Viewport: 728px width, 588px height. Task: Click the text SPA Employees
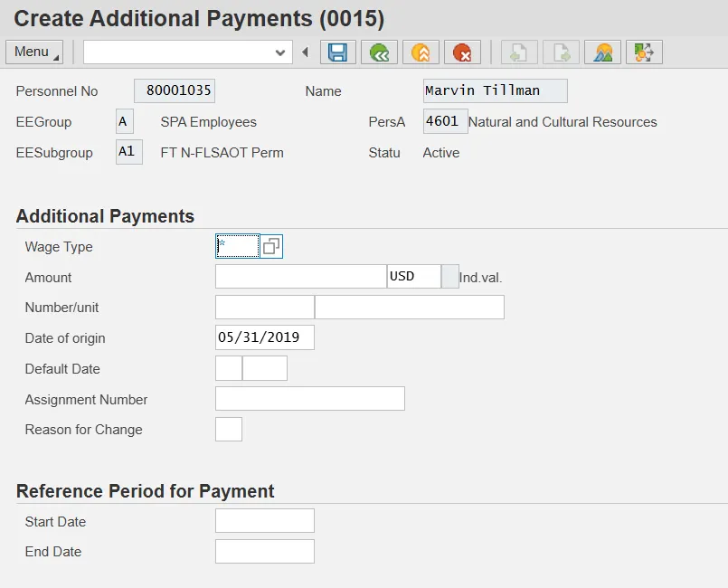209,122
